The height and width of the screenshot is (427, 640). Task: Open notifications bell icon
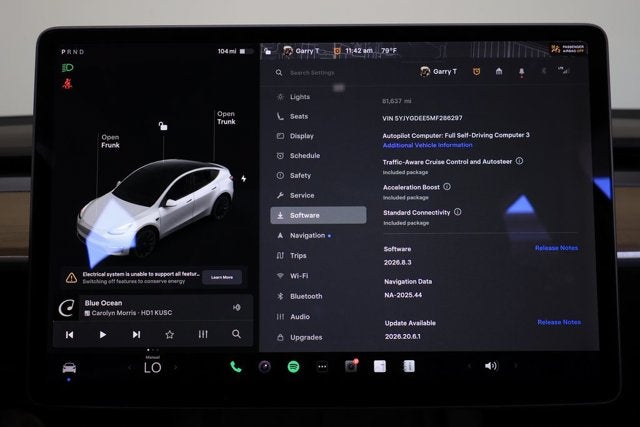click(521, 72)
